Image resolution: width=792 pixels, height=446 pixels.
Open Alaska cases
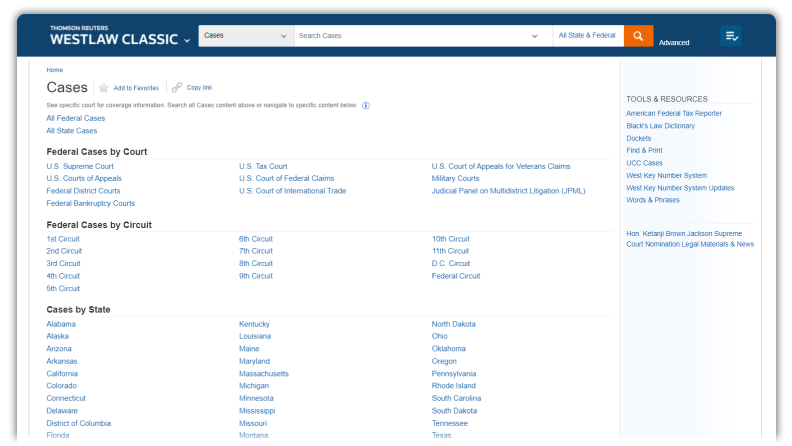[x=58, y=336]
